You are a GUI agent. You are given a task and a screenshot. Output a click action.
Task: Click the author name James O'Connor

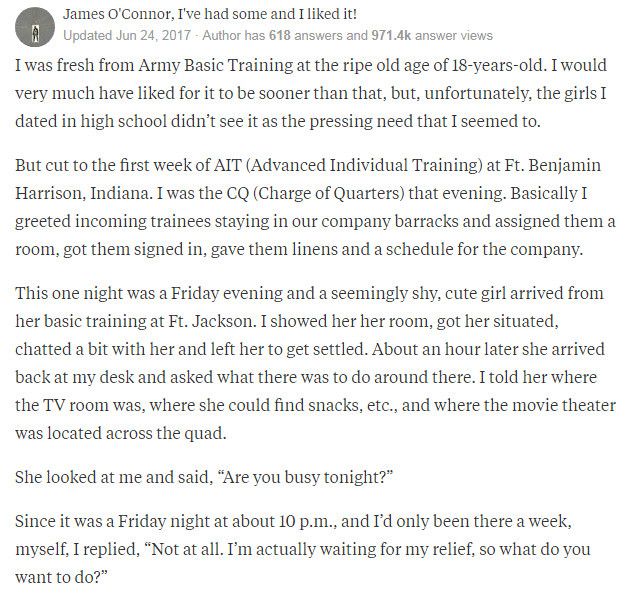(x=118, y=14)
